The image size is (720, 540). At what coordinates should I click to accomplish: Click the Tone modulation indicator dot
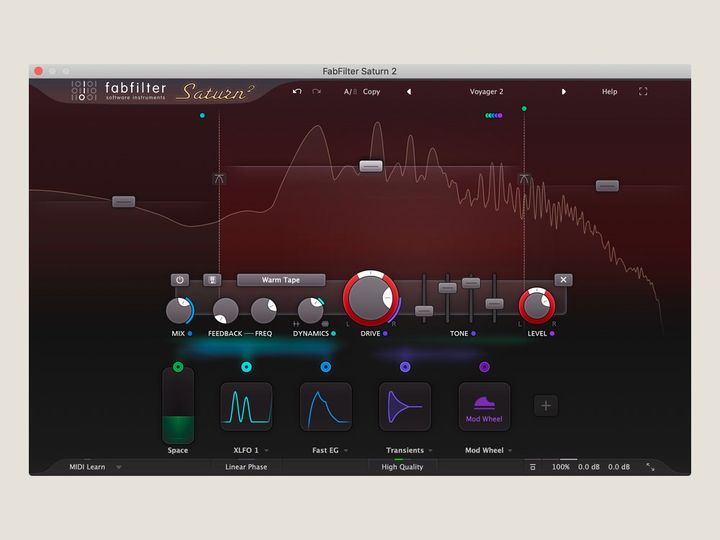[473, 333]
